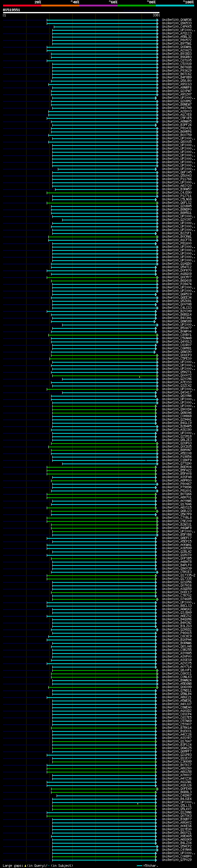Select hit UniRef100_Q8X0U5
Image resolution: width=197 pixels, height=868 pixels.
[x=176, y=142]
